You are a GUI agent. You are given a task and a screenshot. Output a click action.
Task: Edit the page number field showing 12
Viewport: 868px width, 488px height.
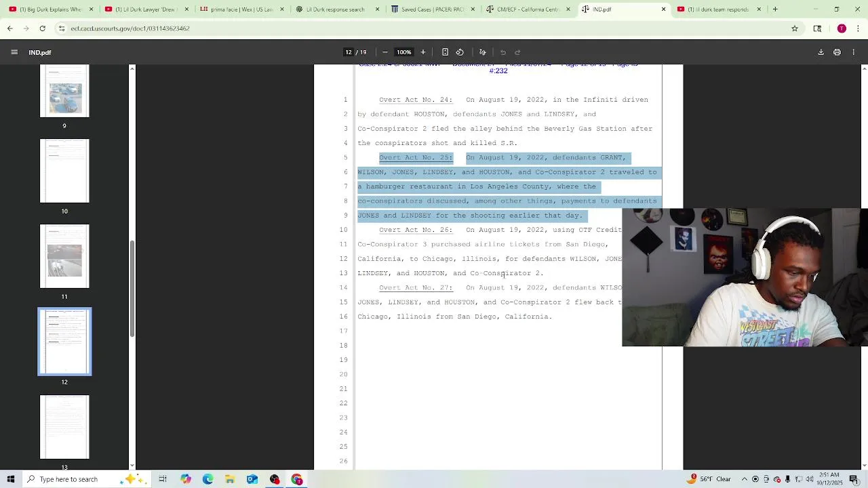coord(349,52)
